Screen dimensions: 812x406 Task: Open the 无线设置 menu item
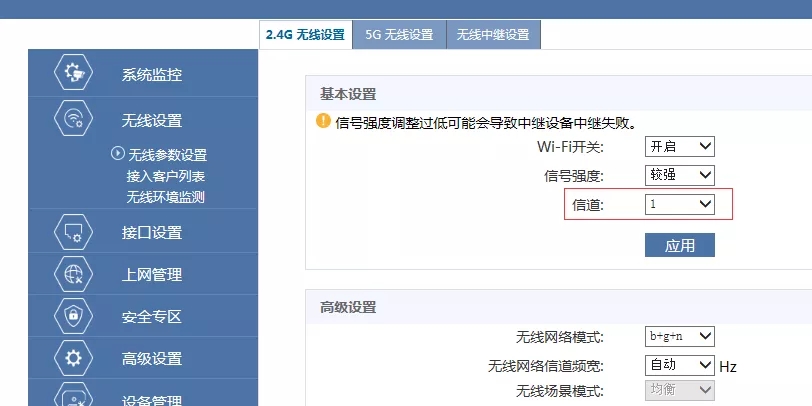(143, 120)
